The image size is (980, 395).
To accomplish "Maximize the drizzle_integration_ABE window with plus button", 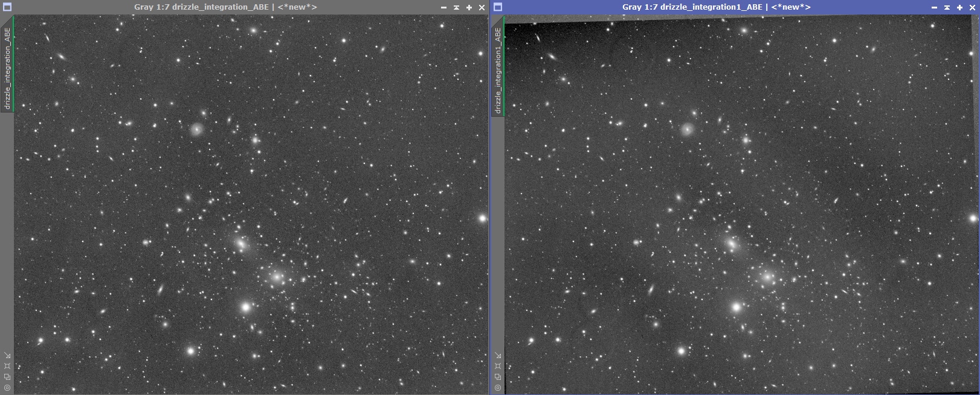I will coord(469,7).
